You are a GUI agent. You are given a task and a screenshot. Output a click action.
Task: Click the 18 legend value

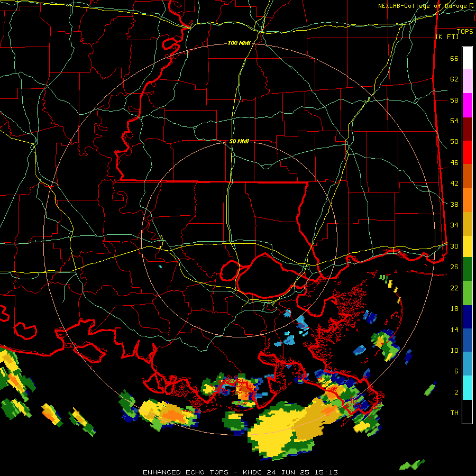[x=454, y=309]
